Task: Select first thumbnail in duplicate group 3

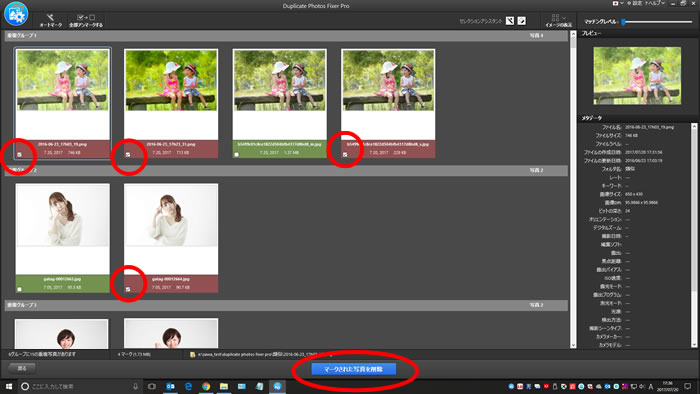Action: (x=62, y=334)
